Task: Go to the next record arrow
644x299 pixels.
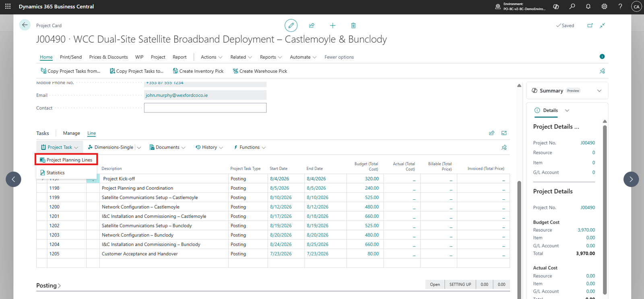Action: coord(631,179)
